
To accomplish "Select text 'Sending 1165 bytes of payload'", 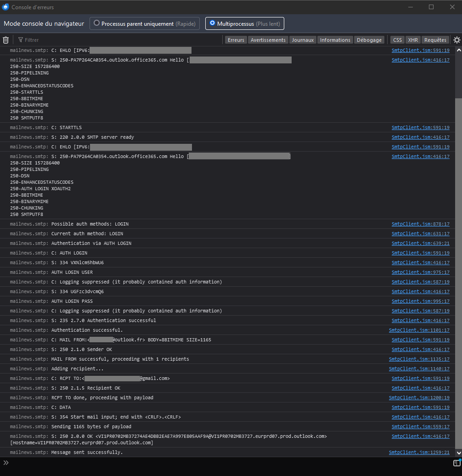I will point(91,426).
